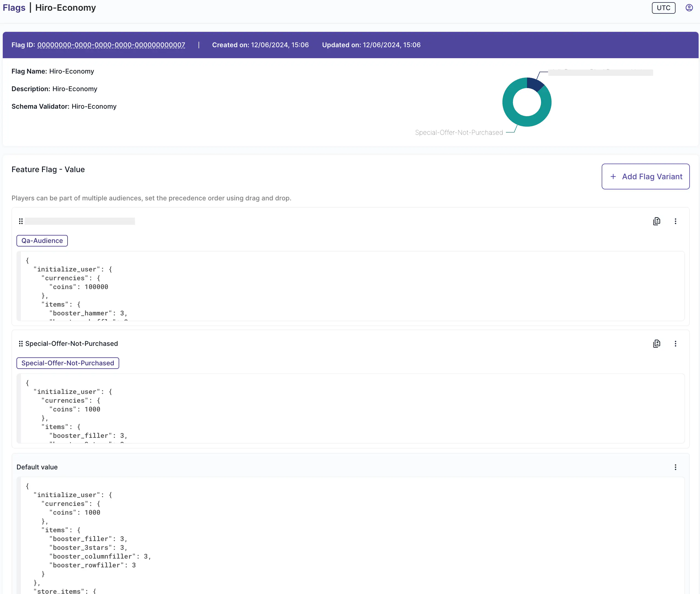Open Qa-Audience variant kebab menu
This screenshot has width=700, height=594.
tap(675, 221)
